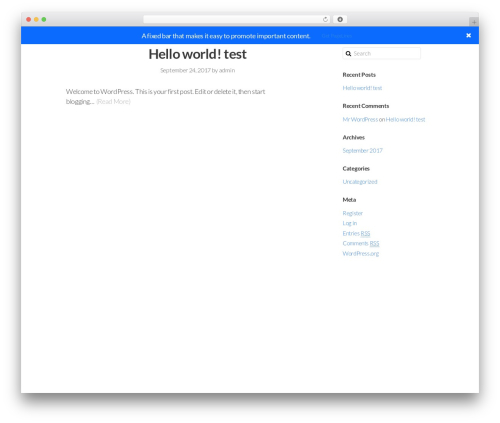
Task: Click the Welcome to WordPress excerpt text
Action: tap(165, 96)
